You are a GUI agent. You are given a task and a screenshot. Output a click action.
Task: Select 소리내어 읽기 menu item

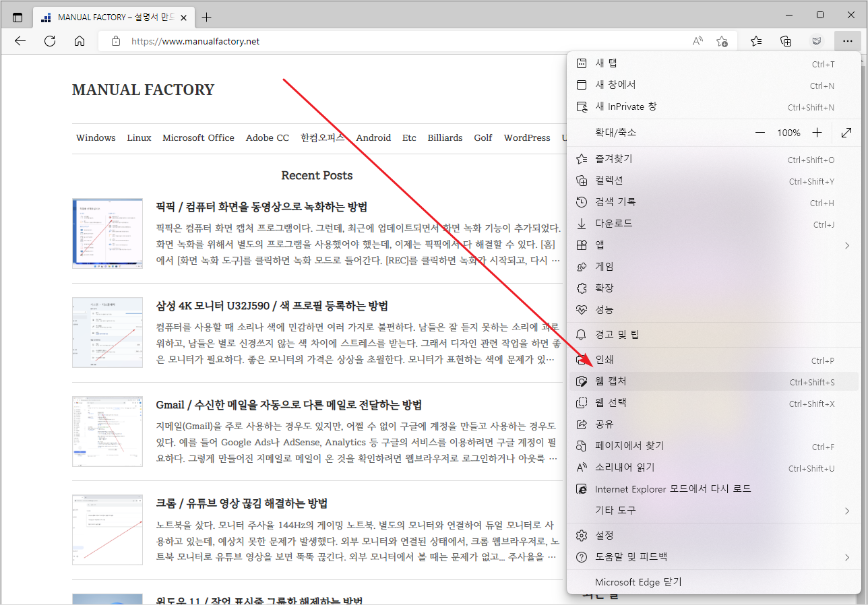tap(714, 468)
